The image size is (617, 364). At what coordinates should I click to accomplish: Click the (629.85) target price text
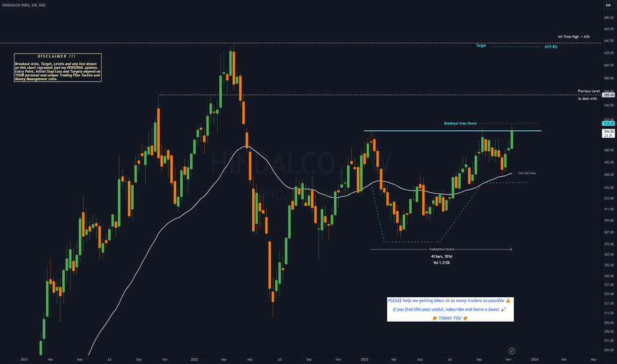tap(551, 47)
